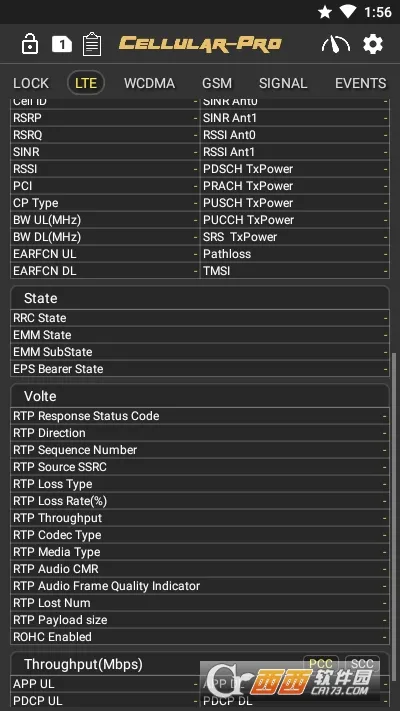Tap the padlock lock icon
The image size is (400, 711).
click(30, 44)
